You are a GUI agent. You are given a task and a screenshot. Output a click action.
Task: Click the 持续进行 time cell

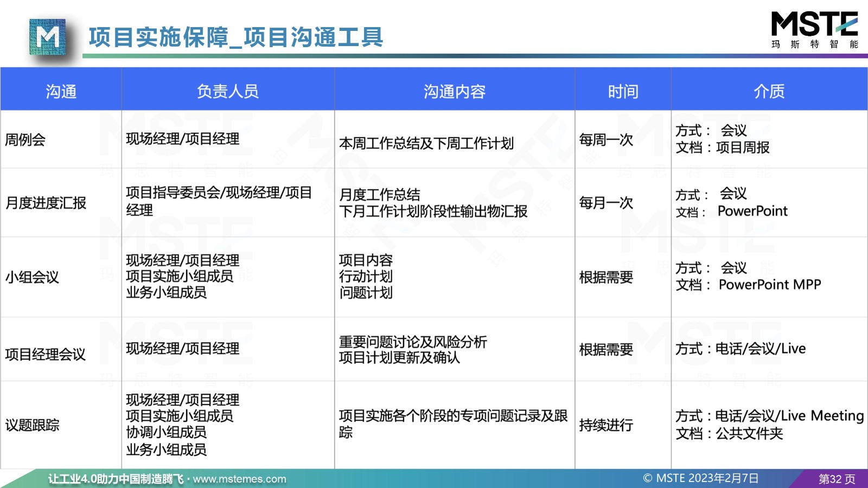[x=606, y=425]
